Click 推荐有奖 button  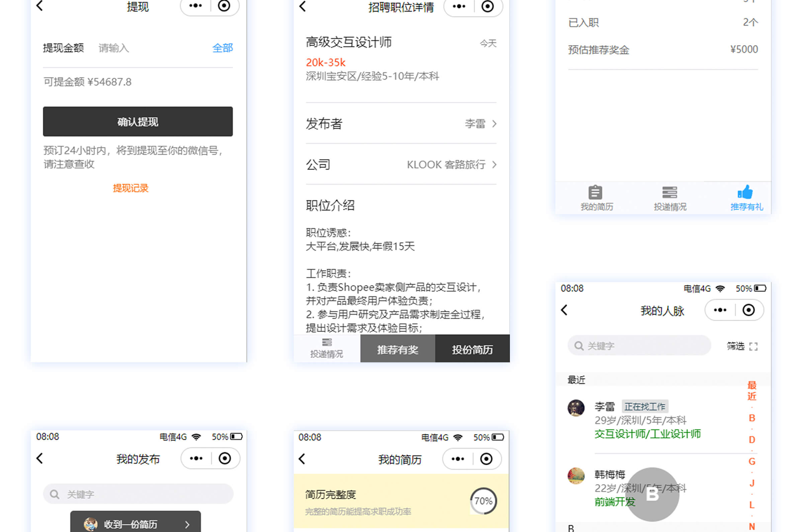[x=397, y=349]
